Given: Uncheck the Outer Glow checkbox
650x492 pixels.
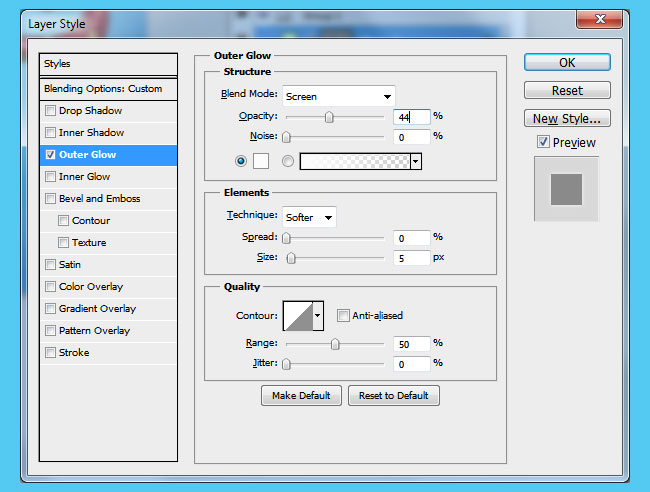Looking at the screenshot, I should pos(50,155).
